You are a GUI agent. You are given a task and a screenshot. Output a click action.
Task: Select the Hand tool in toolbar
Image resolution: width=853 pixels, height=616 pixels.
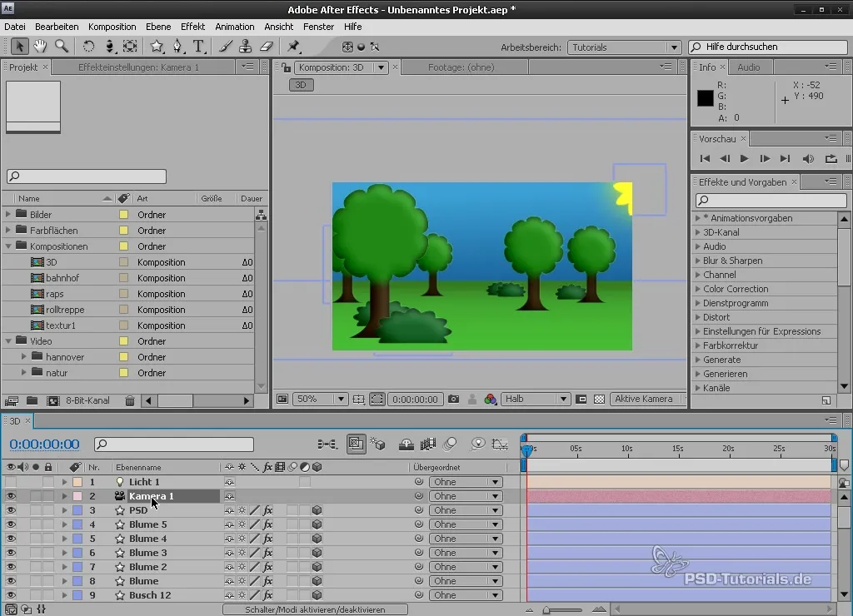[x=39, y=47]
